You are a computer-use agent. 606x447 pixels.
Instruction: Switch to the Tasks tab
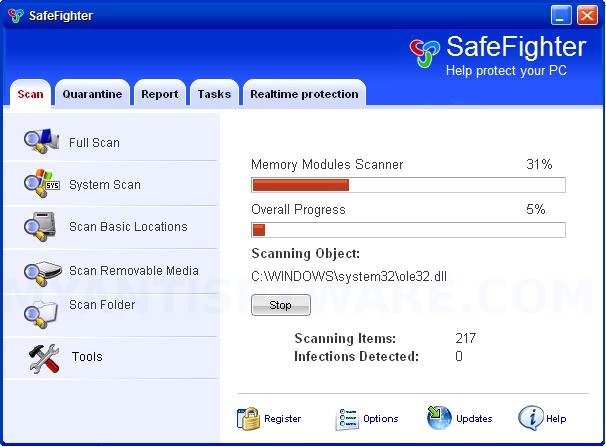tap(214, 94)
